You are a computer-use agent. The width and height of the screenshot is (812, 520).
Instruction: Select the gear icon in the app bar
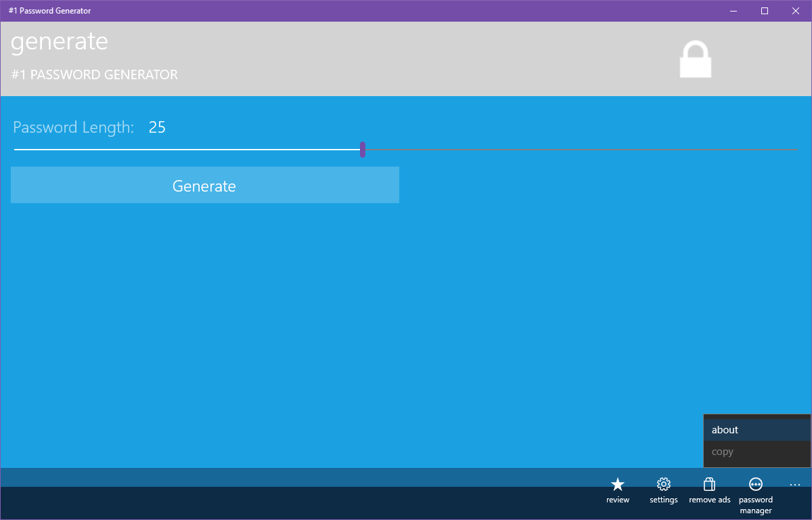[663, 485]
